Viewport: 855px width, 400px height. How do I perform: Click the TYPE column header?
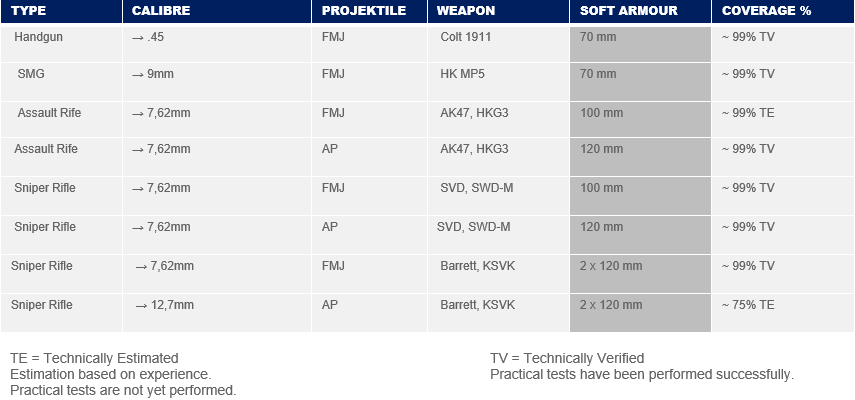[x=61, y=11]
